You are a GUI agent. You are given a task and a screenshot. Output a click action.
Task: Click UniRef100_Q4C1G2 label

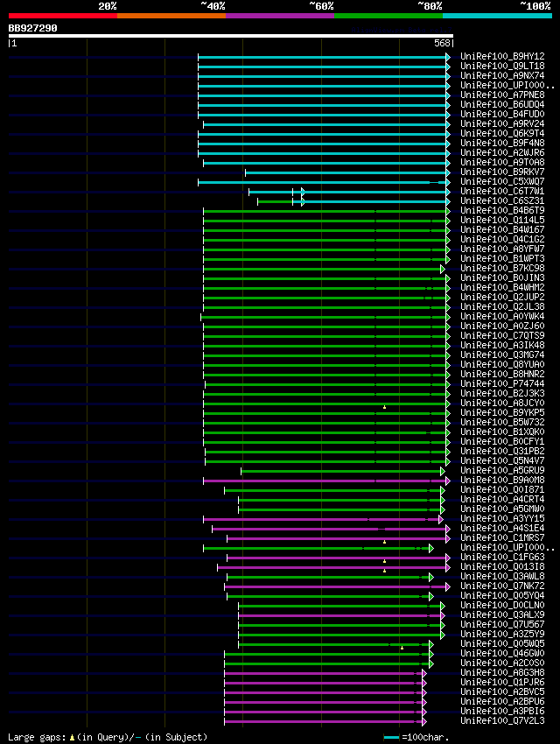coord(502,239)
